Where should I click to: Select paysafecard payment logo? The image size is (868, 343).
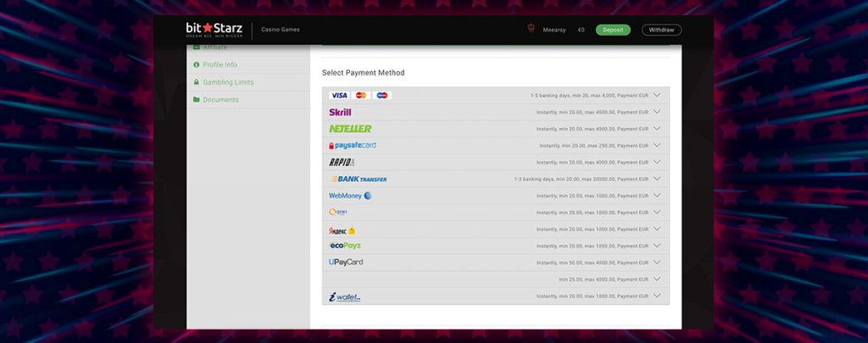click(352, 146)
